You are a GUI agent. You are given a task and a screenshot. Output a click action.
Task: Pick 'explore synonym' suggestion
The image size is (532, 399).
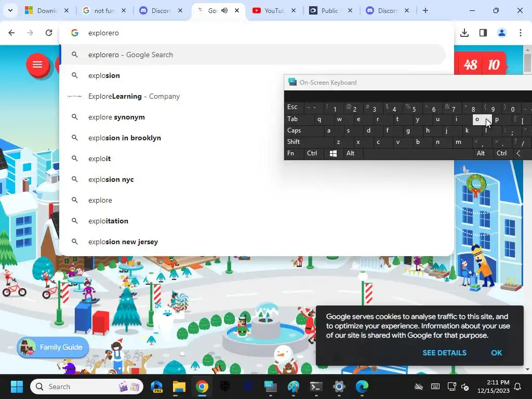pyautogui.click(x=253, y=117)
